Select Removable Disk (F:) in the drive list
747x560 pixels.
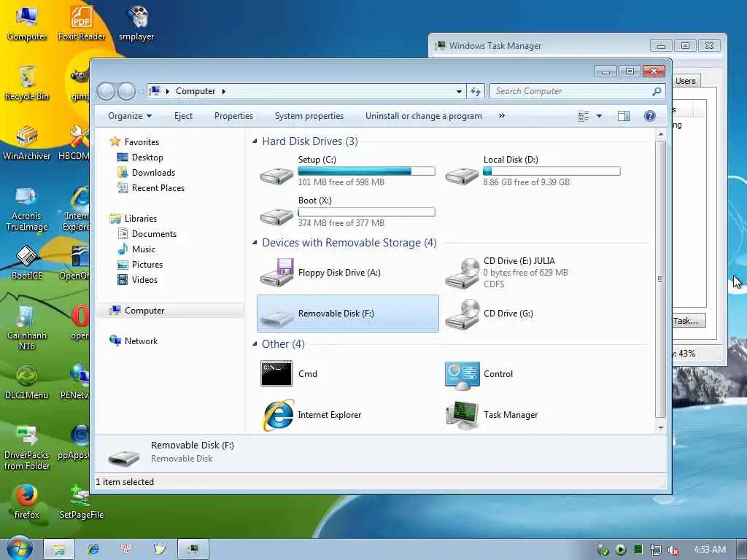point(347,314)
